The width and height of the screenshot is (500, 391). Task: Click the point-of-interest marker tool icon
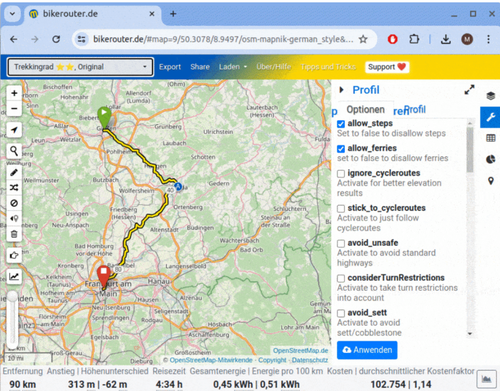coord(14,218)
